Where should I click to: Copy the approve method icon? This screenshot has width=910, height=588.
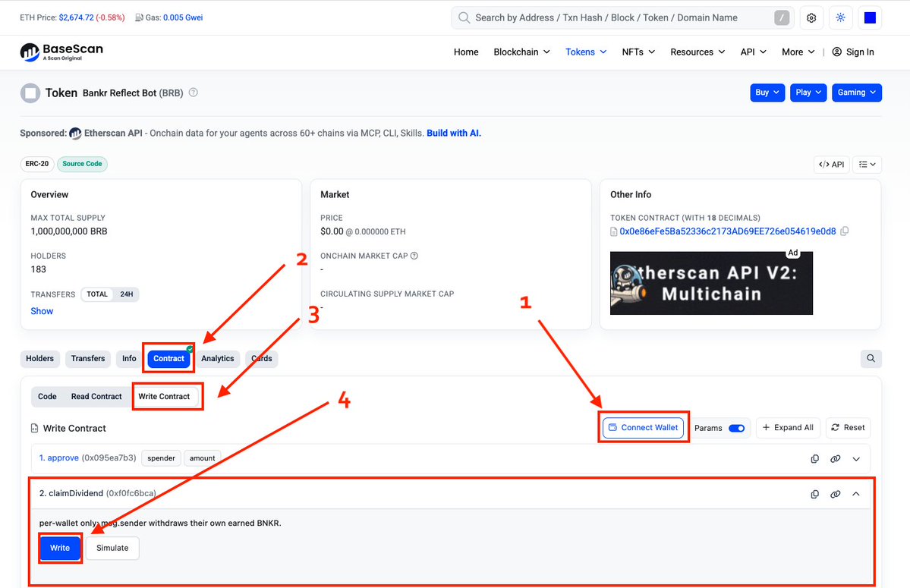coord(815,459)
